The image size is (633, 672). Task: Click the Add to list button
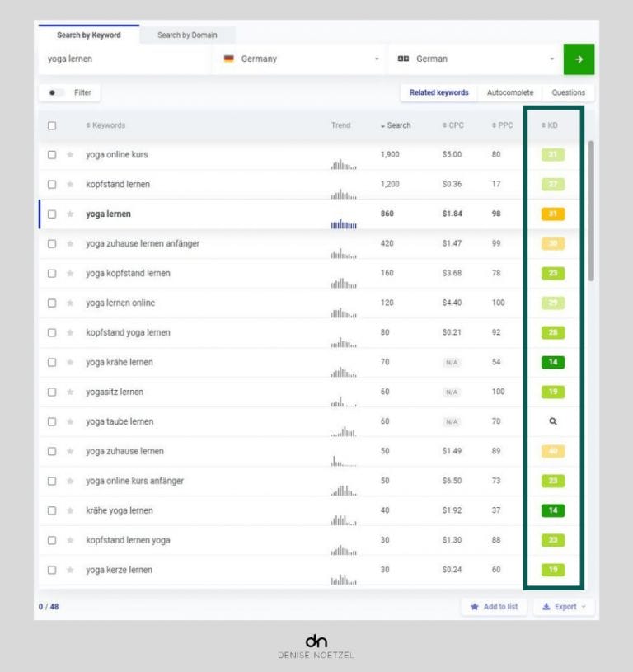click(494, 606)
